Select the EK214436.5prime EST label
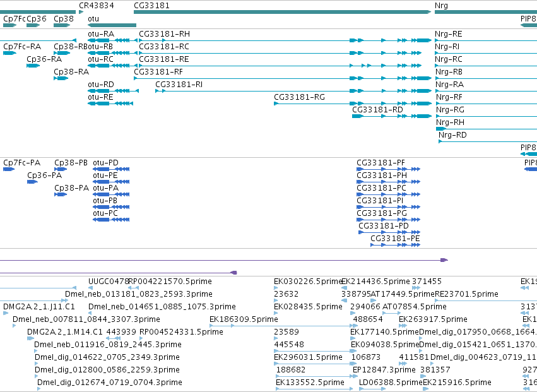The height and width of the screenshot is (392, 537). pos(375,282)
